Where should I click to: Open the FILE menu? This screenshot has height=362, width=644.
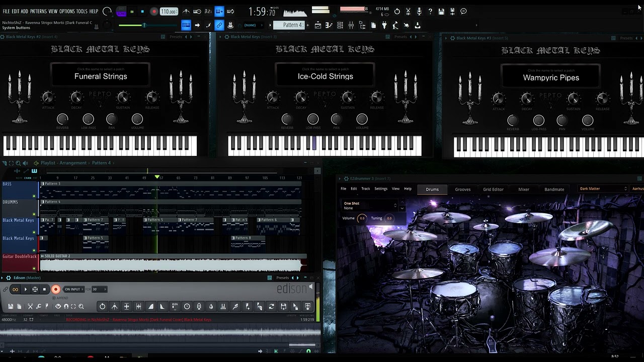(6, 11)
